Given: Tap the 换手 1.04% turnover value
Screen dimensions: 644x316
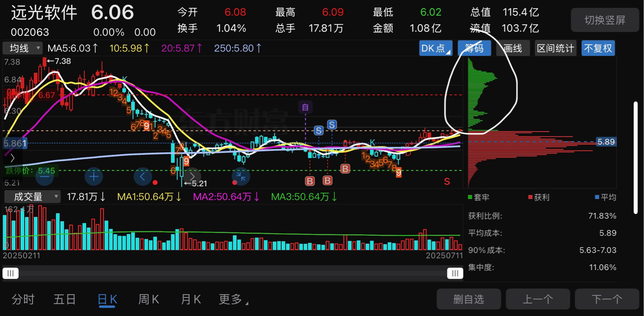Looking at the screenshot, I should tap(231, 28).
